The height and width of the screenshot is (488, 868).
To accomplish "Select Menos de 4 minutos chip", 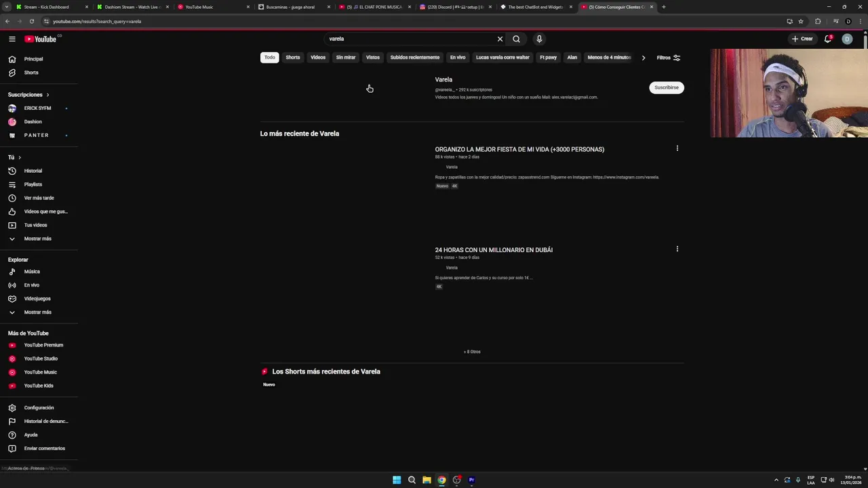I will (609, 58).
